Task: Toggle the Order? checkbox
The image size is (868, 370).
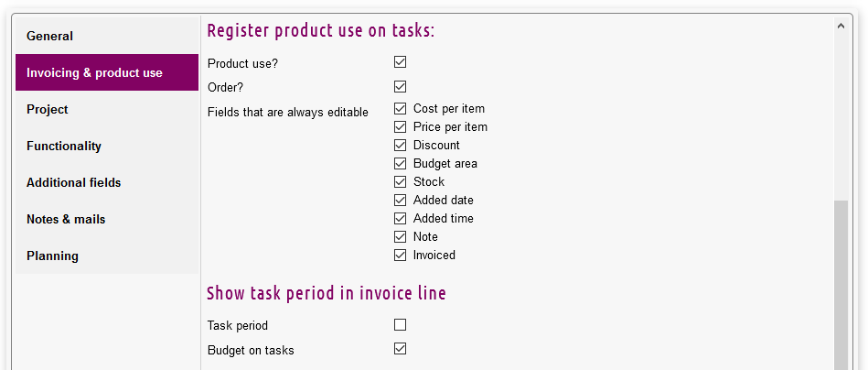Action: (400, 87)
